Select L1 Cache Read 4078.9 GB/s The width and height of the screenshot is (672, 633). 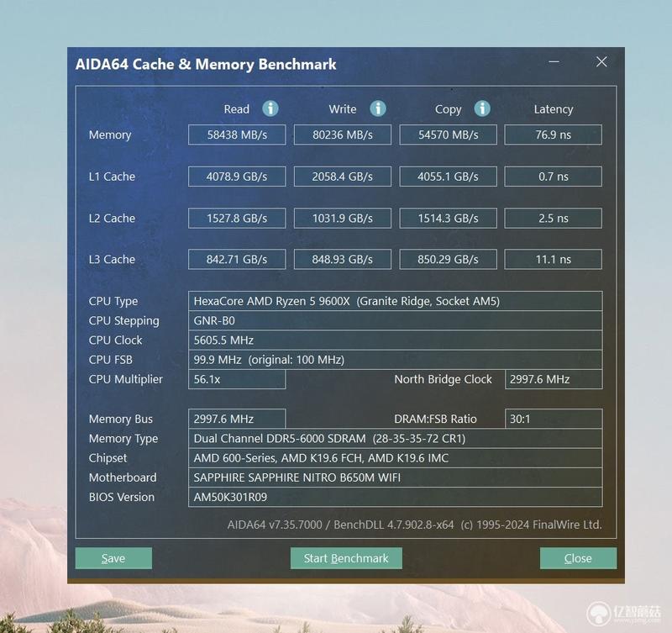237,177
